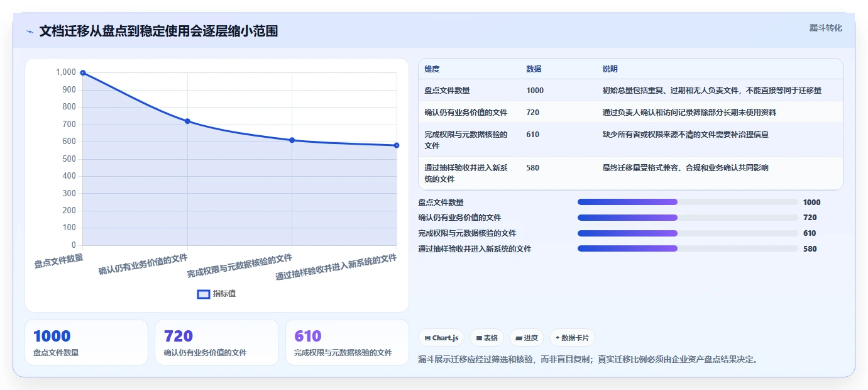Click the lightning icon beside the card title
Viewport: 868px width, 390px height.
click(30, 31)
